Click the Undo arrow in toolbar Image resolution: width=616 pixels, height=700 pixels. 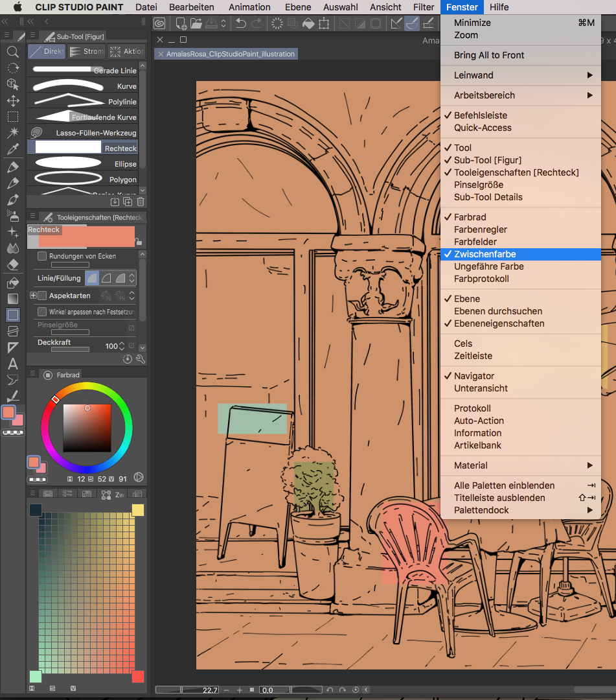pos(241,24)
